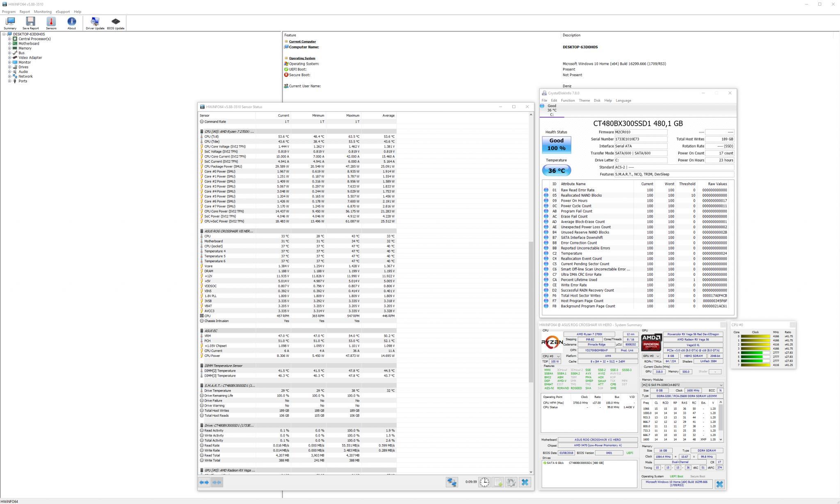
Task: Open the Summary toolbar button
Action: [10, 23]
